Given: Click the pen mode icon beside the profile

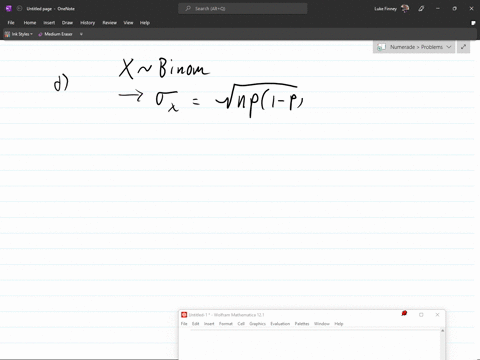Looking at the screenshot, I should (x=421, y=9).
